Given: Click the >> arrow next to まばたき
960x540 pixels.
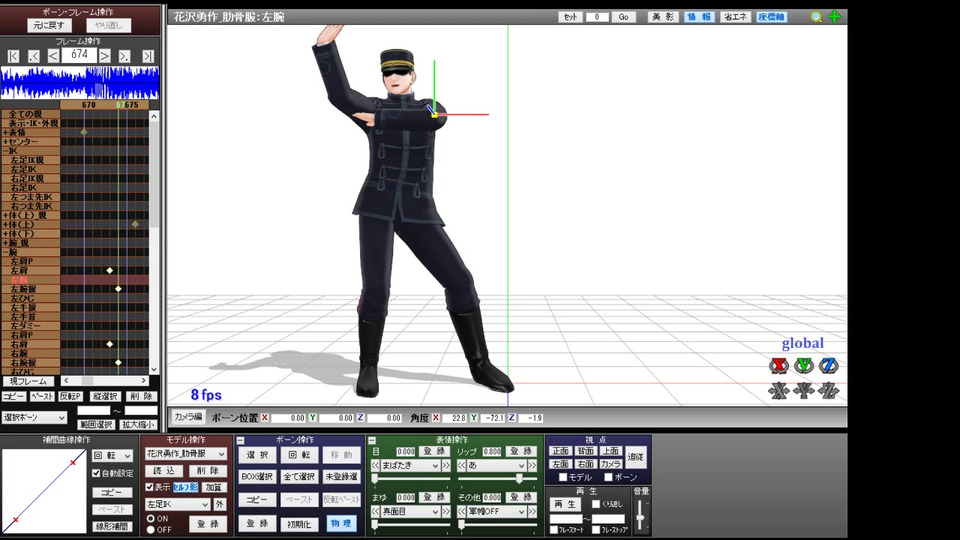Looking at the screenshot, I should tap(446, 466).
